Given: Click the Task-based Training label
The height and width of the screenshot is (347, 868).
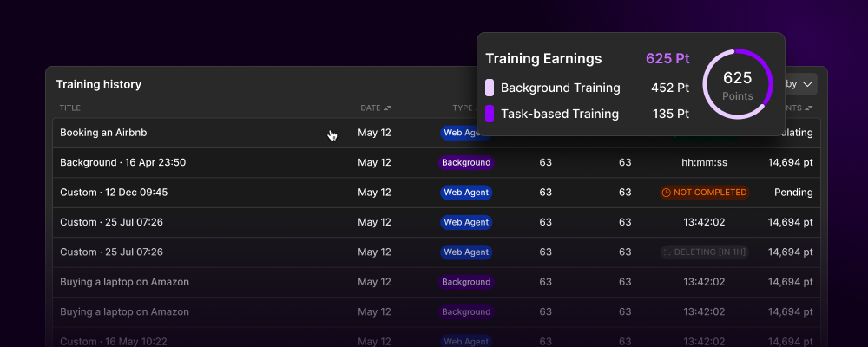Looking at the screenshot, I should (560, 114).
